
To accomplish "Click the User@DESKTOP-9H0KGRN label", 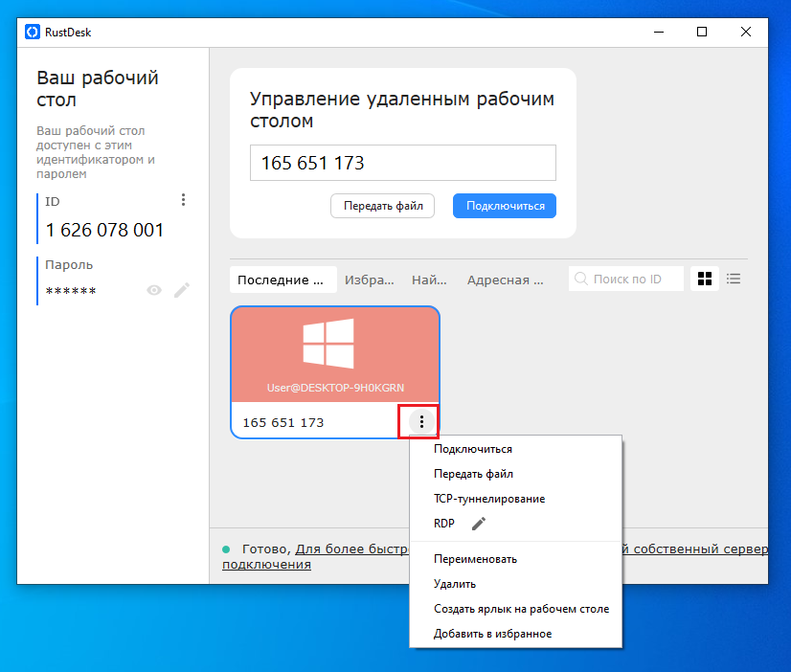I will click(335, 388).
